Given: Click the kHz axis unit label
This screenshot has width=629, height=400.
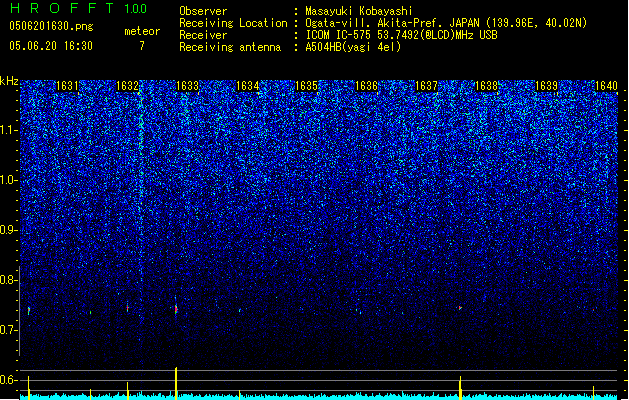Looking at the screenshot, I should tap(9, 81).
